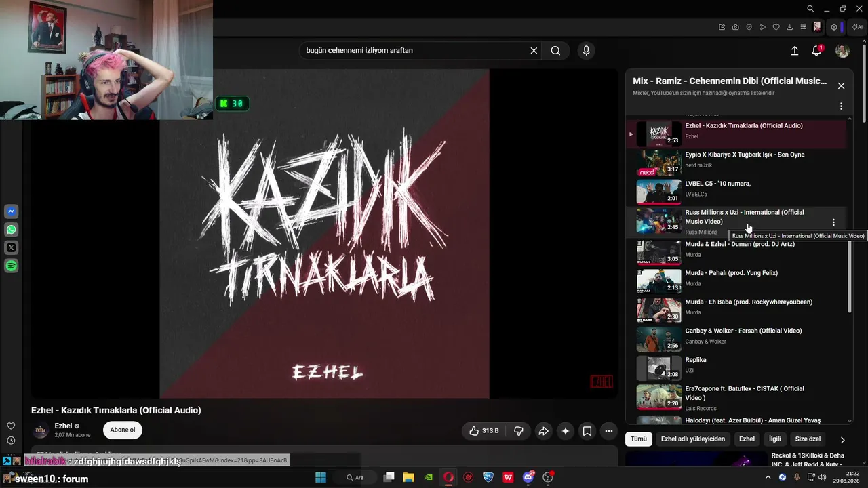Image resolution: width=868 pixels, height=488 pixels.
Task: Open more actions menu under the video
Action: click(x=609, y=431)
